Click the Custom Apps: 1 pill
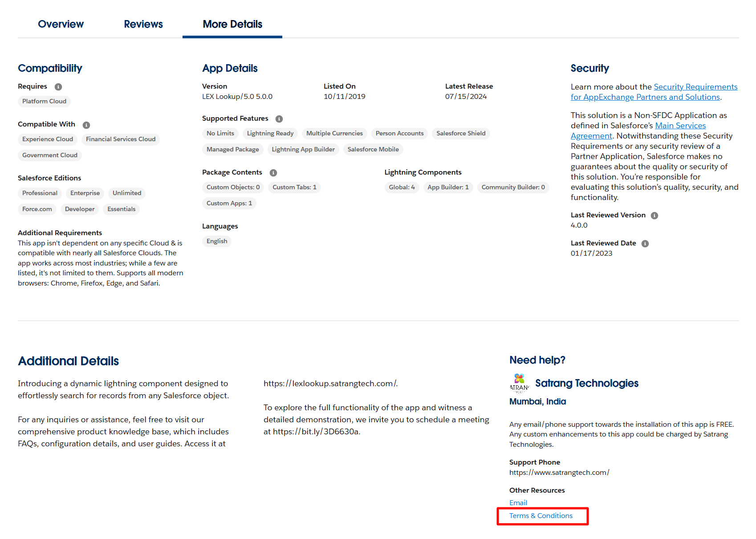This screenshot has width=756, height=539. point(229,204)
